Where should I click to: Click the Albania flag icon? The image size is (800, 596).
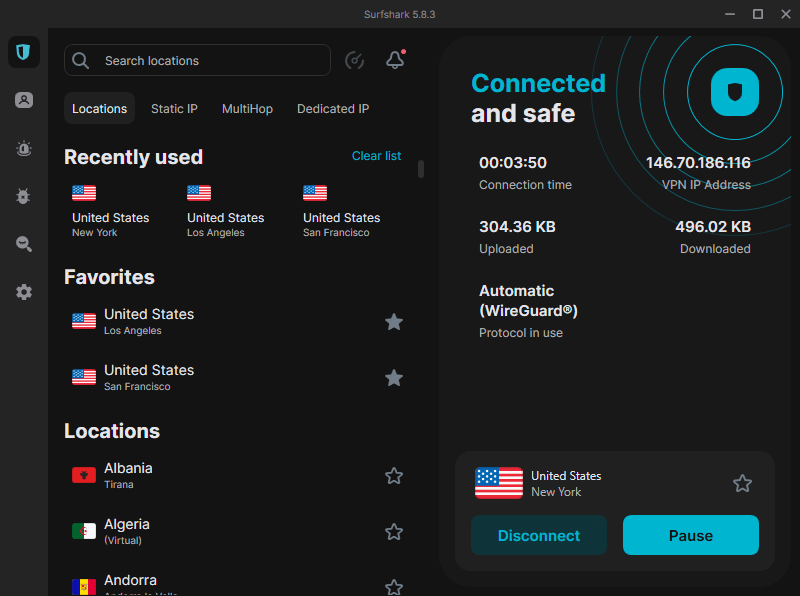(x=84, y=475)
